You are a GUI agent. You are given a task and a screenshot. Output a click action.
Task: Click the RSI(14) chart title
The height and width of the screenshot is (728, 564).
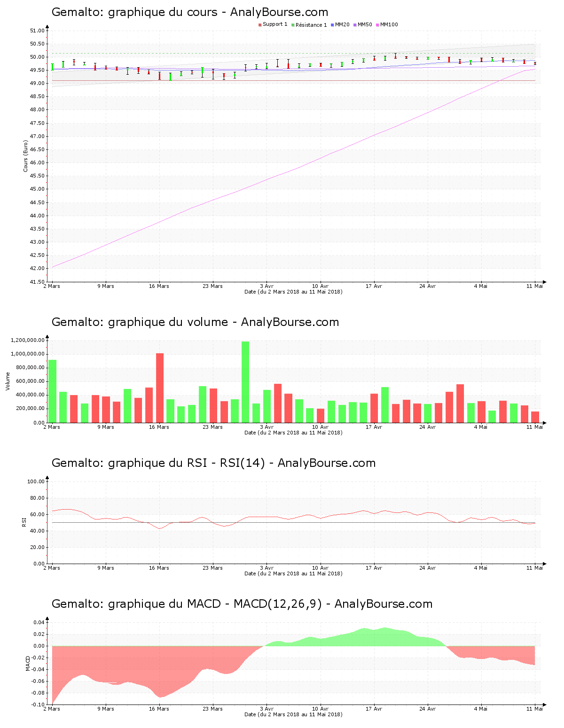coord(213,463)
